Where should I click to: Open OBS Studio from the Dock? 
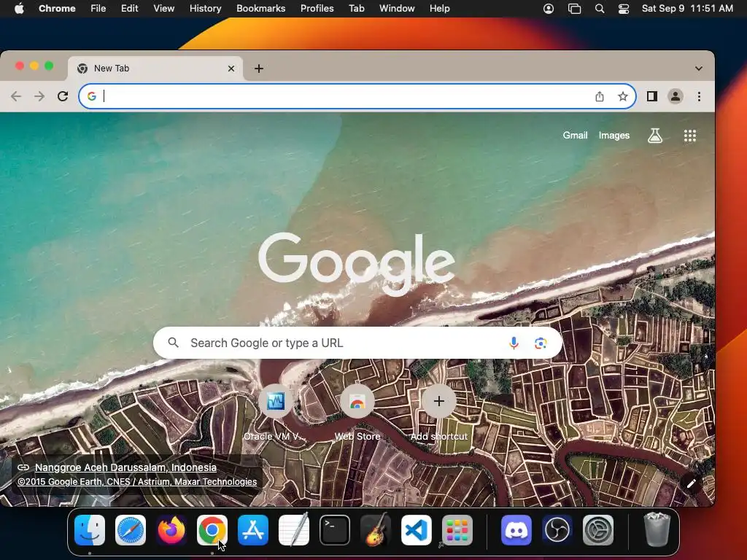[557, 530]
